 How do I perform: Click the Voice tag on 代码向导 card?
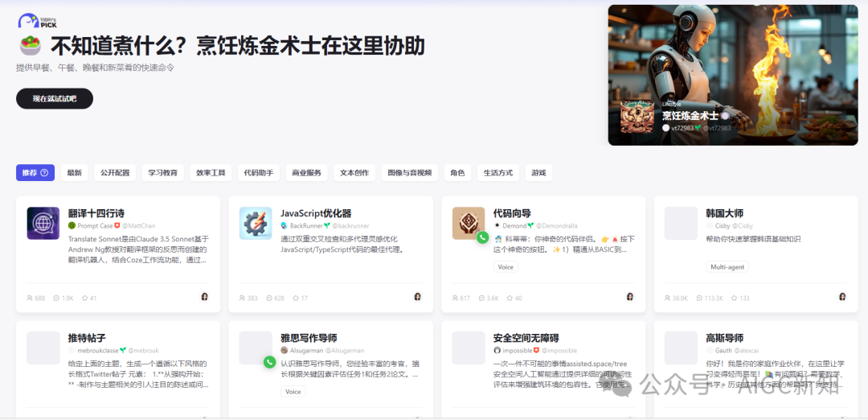click(506, 267)
